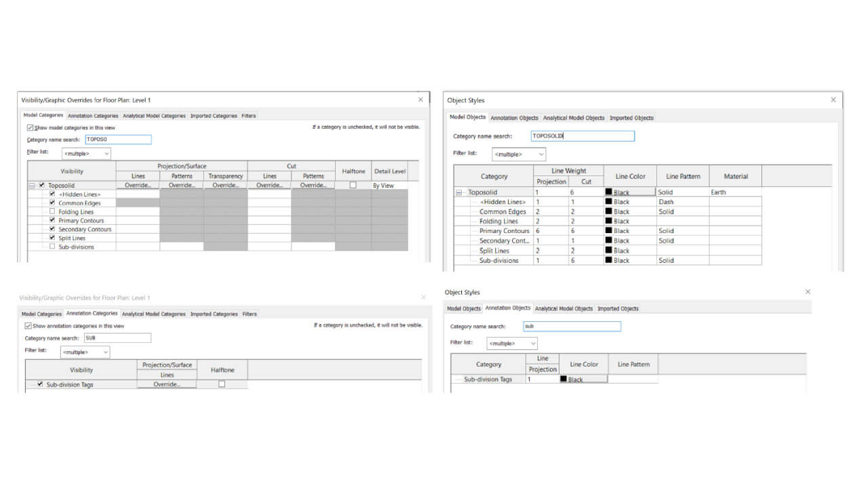Screen dimensions: 868x488
Task: Uncheck the Sub-division Tags visibility checkbox
Action: (x=40, y=384)
